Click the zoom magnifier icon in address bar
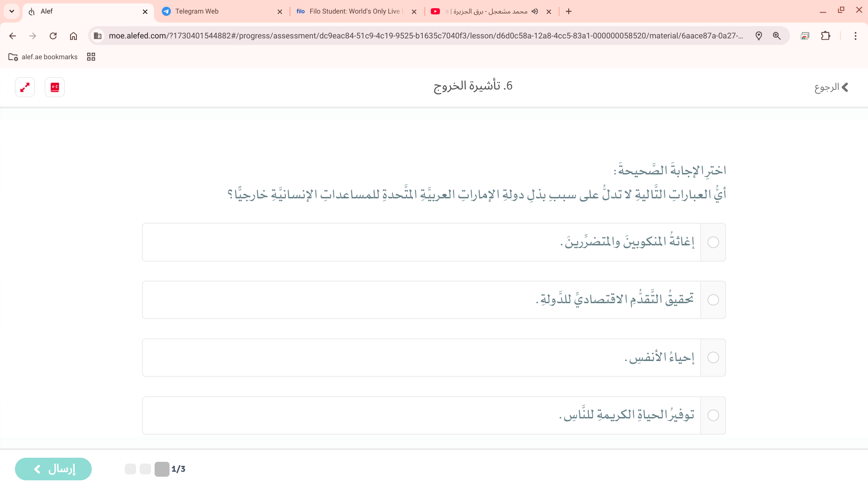 point(777,36)
